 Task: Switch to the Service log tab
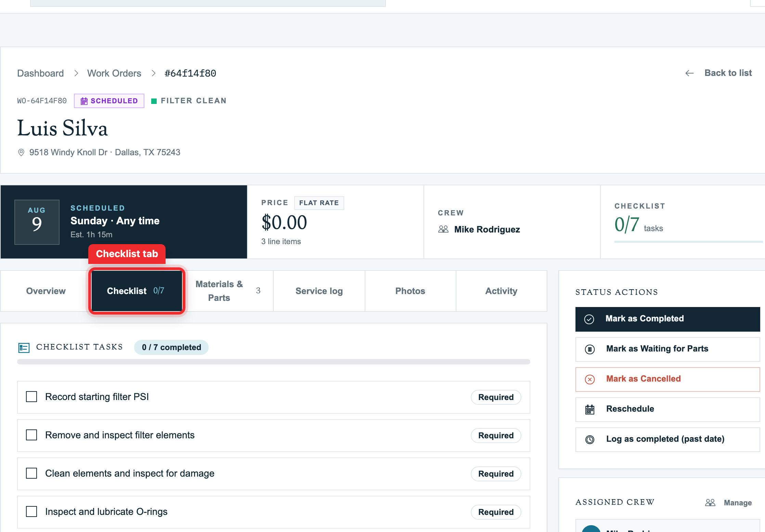319,291
